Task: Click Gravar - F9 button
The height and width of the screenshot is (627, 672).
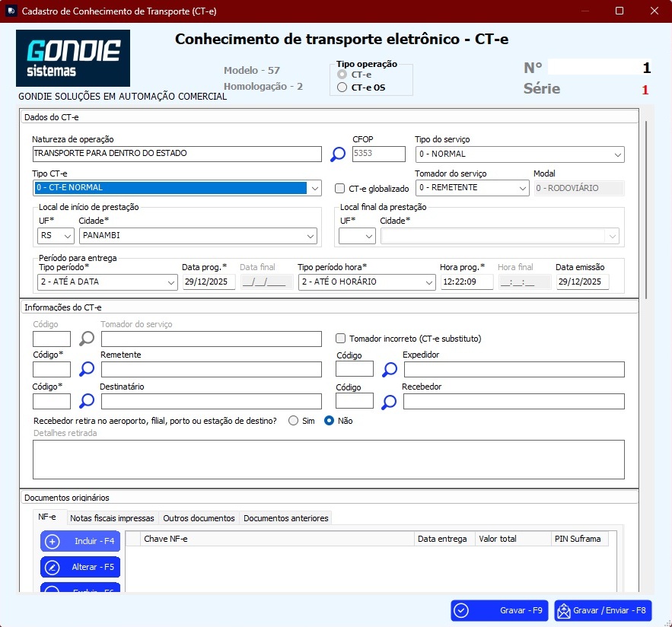Action: pyautogui.click(x=499, y=610)
